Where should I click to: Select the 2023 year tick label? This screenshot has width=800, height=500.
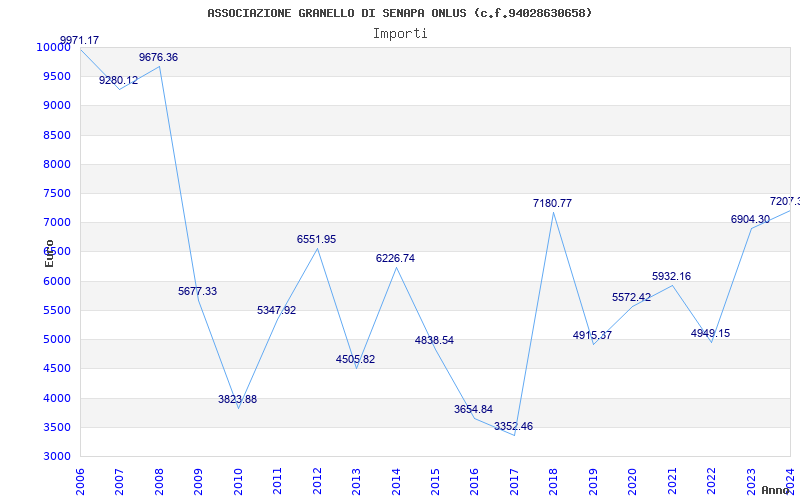click(751, 482)
